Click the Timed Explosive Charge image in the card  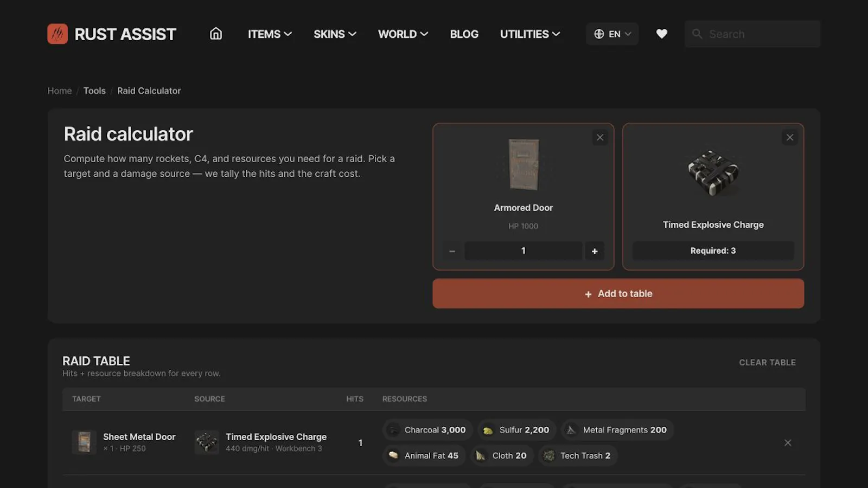click(713, 173)
